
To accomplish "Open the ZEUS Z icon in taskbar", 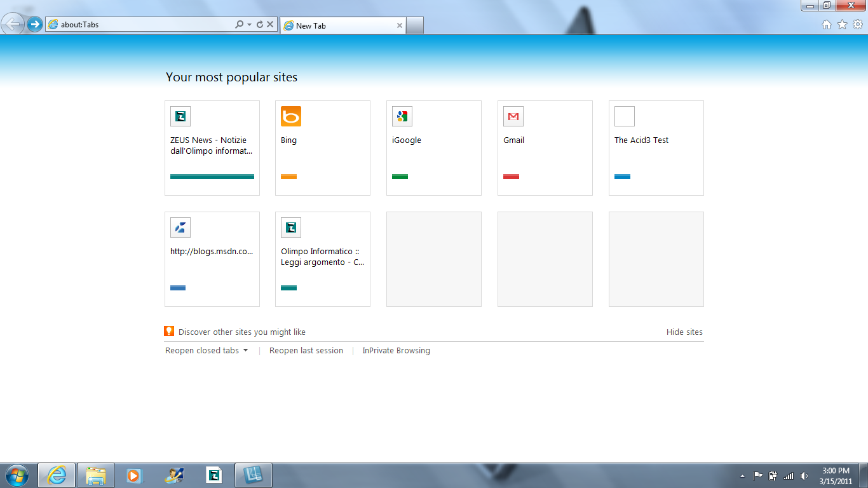I will (x=214, y=475).
